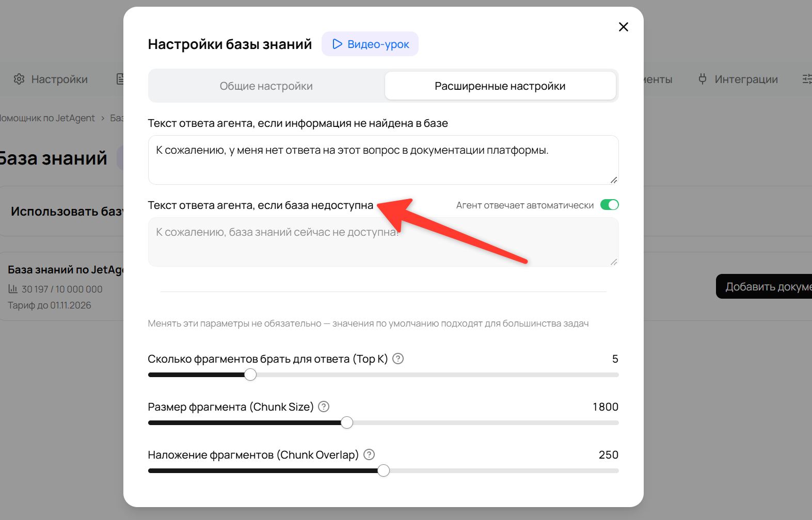Click the usage counter 30 197 / 10 000 000
This screenshot has width=812, height=520.
62,289
